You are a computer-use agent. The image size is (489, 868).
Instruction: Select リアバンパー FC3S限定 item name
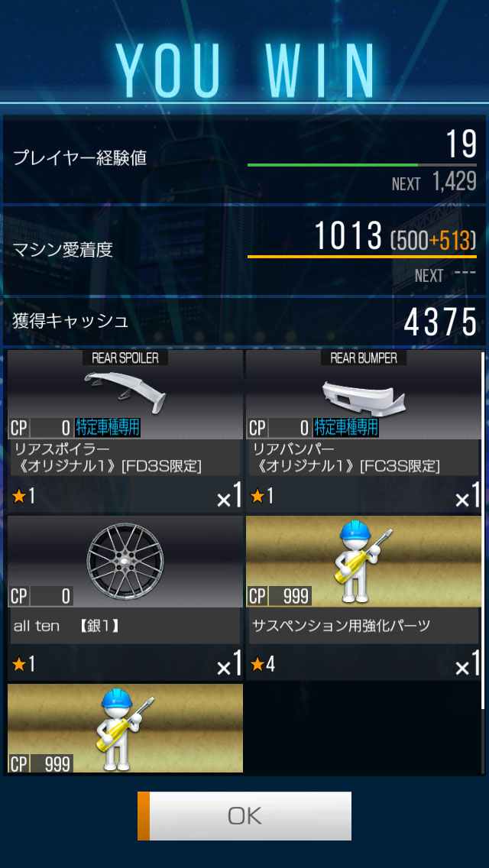point(347,457)
